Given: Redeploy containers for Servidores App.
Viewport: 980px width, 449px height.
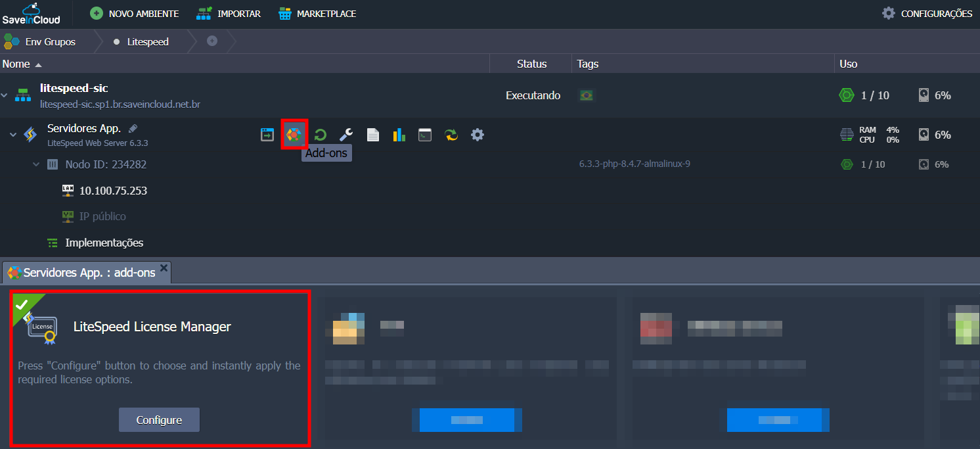Looking at the screenshot, I should (451, 135).
